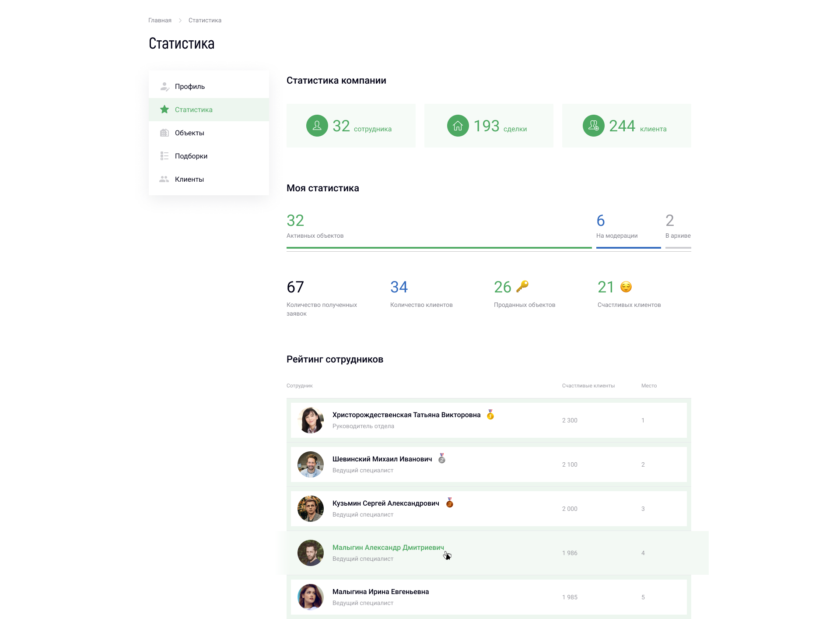Click the house icon beside 193 сделки
This screenshot has width=840, height=619.
point(458,126)
